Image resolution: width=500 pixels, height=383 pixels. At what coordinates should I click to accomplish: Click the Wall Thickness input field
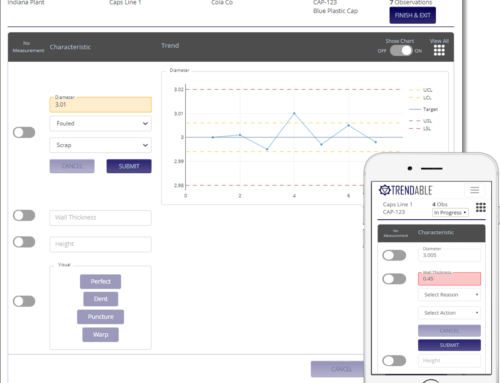101,218
